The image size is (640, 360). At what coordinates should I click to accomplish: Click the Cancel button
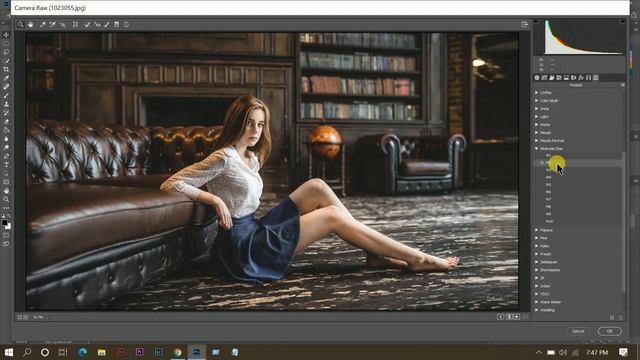578,331
